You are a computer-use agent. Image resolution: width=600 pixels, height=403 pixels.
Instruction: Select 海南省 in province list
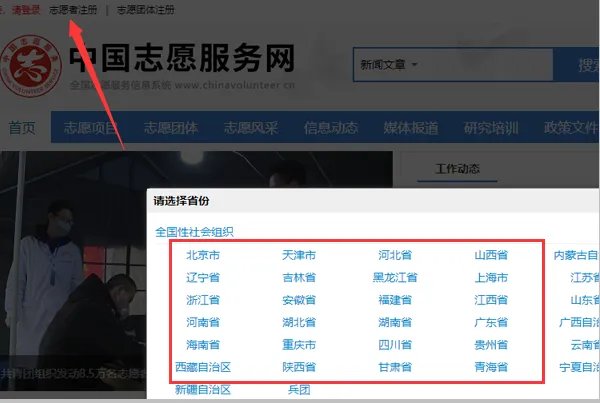(203, 345)
